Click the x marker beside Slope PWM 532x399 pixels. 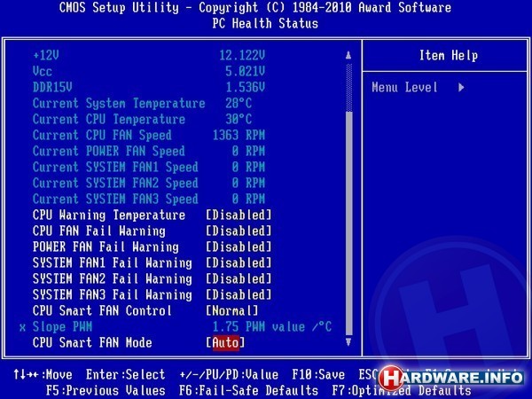(22, 326)
